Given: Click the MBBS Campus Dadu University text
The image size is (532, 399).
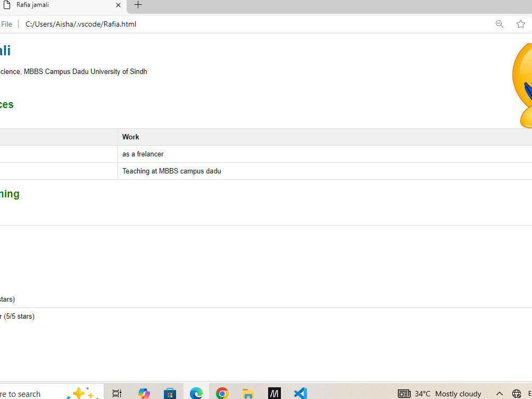Looking at the screenshot, I should coord(86,72).
